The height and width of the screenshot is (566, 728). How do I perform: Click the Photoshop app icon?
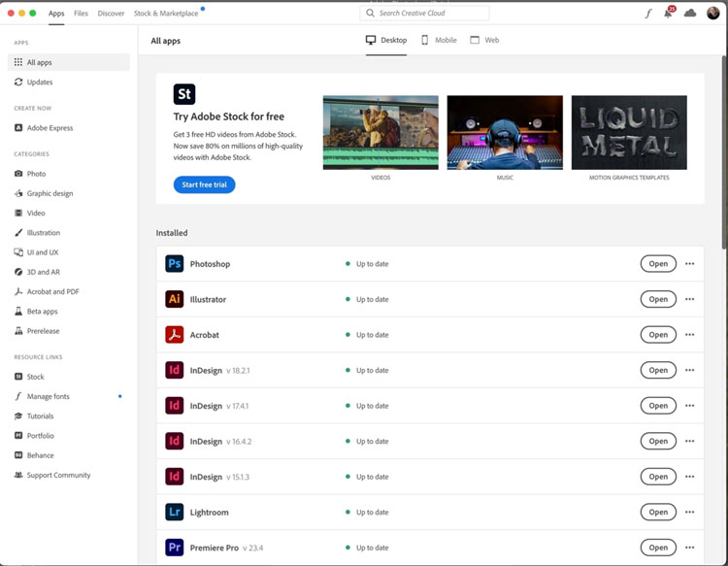(174, 264)
